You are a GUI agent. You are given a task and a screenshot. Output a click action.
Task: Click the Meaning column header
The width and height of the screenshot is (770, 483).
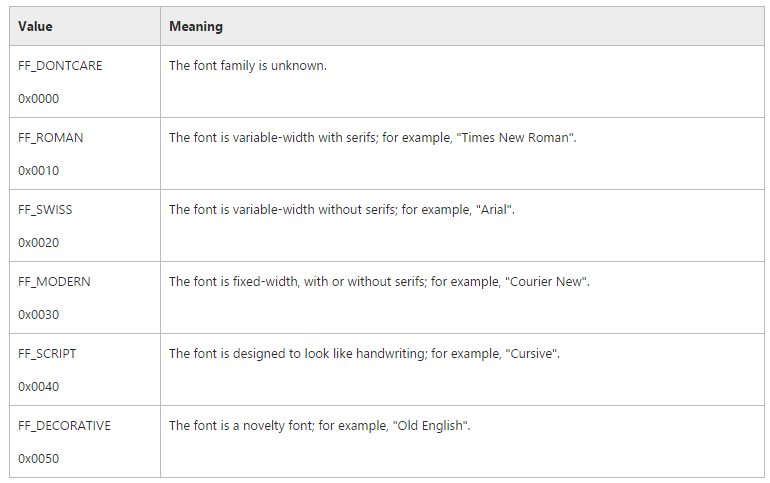tap(196, 26)
